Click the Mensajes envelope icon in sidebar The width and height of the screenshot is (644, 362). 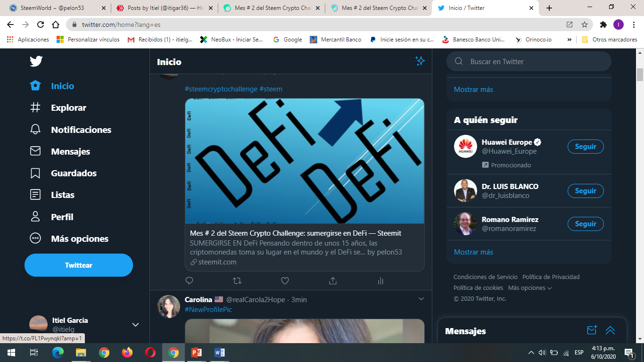click(x=35, y=151)
